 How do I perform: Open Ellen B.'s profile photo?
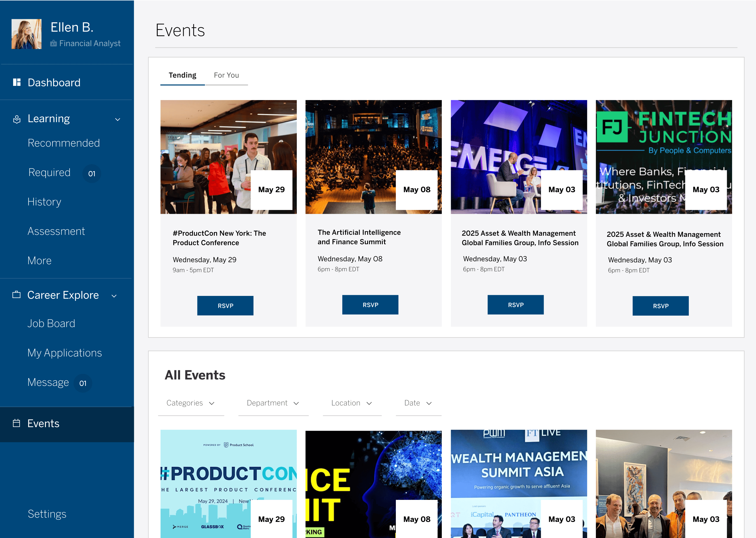[x=27, y=34]
